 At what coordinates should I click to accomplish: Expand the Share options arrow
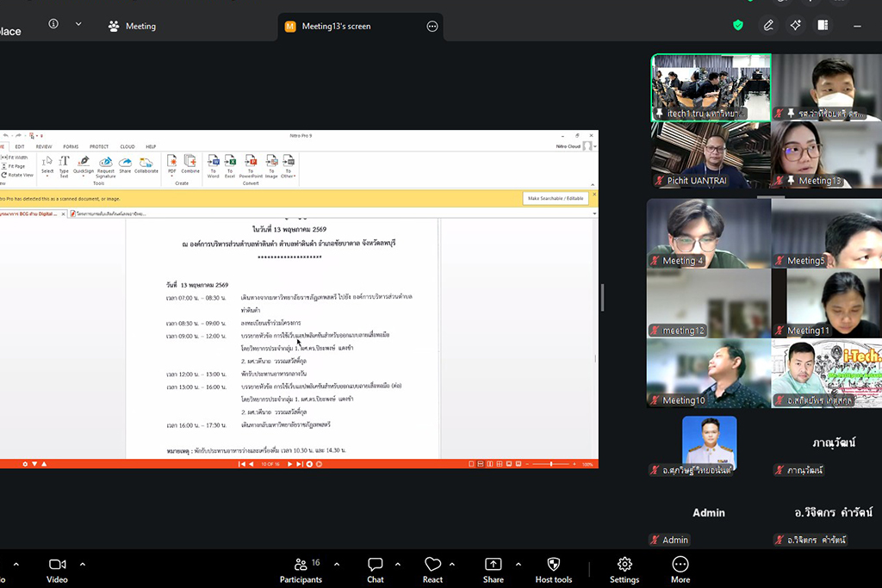click(518, 565)
